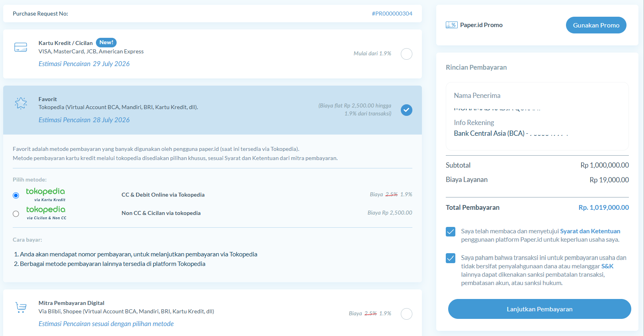Click the CC & Debit Online via Tokopedia label
The height and width of the screenshot is (336, 644).
[163, 195]
